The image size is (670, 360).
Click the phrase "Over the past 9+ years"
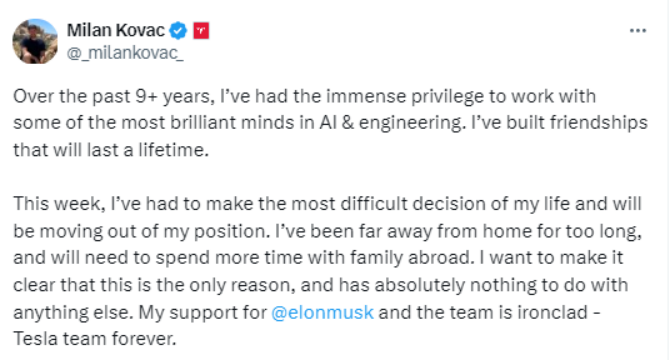pos(113,97)
